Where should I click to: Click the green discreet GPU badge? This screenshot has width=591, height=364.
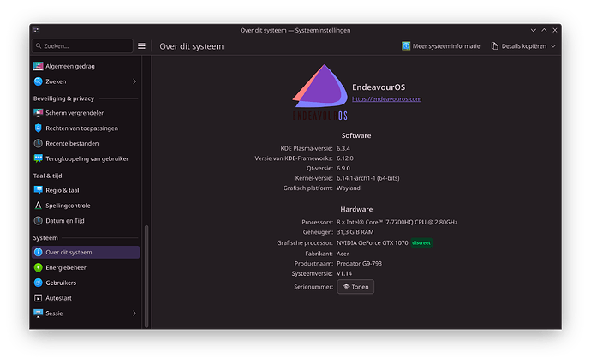click(x=421, y=242)
